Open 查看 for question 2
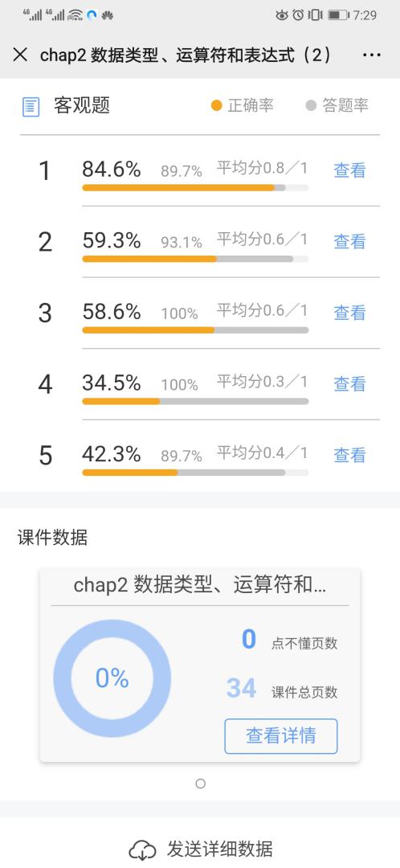Screen dimensions: 400x868 click(x=349, y=241)
